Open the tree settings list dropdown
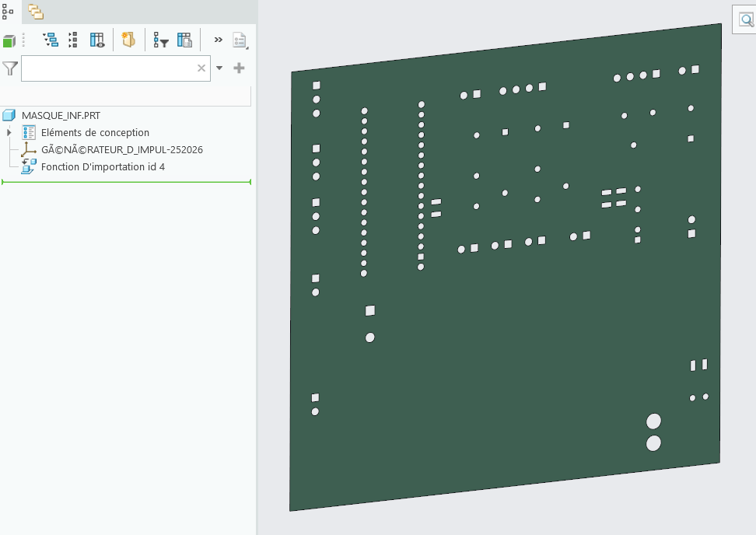756x535 pixels. pyautogui.click(x=240, y=40)
